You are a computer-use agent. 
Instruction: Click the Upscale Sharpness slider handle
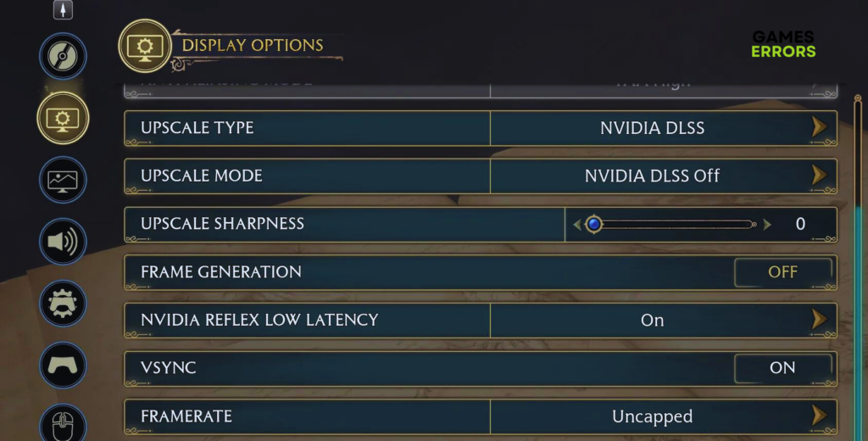(594, 224)
